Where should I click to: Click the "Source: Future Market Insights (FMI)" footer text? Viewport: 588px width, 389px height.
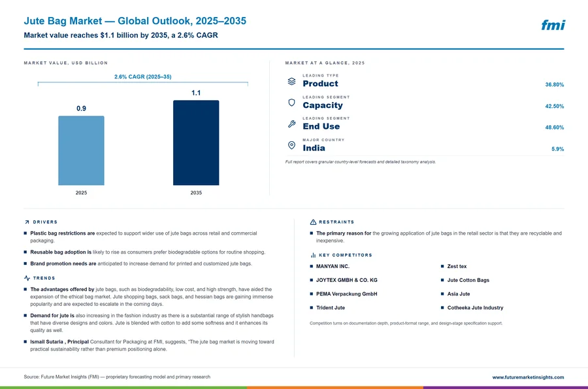click(117, 377)
